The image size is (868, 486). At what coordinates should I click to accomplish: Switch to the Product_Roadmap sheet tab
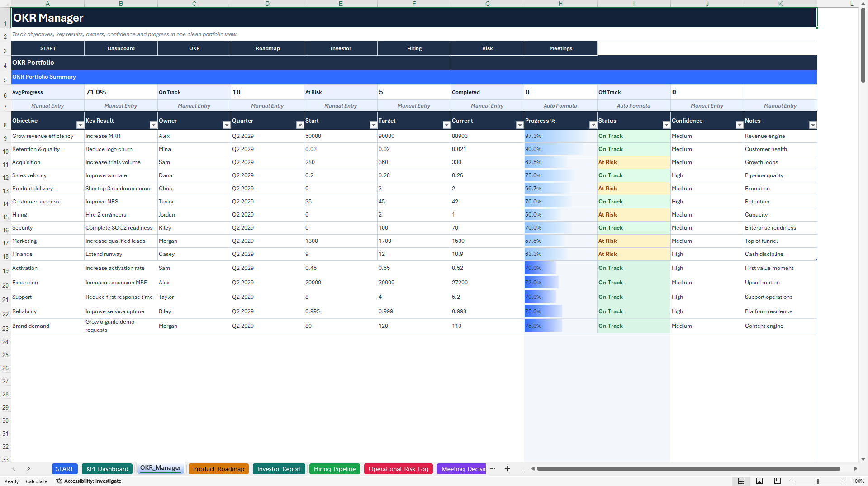pyautogui.click(x=218, y=469)
